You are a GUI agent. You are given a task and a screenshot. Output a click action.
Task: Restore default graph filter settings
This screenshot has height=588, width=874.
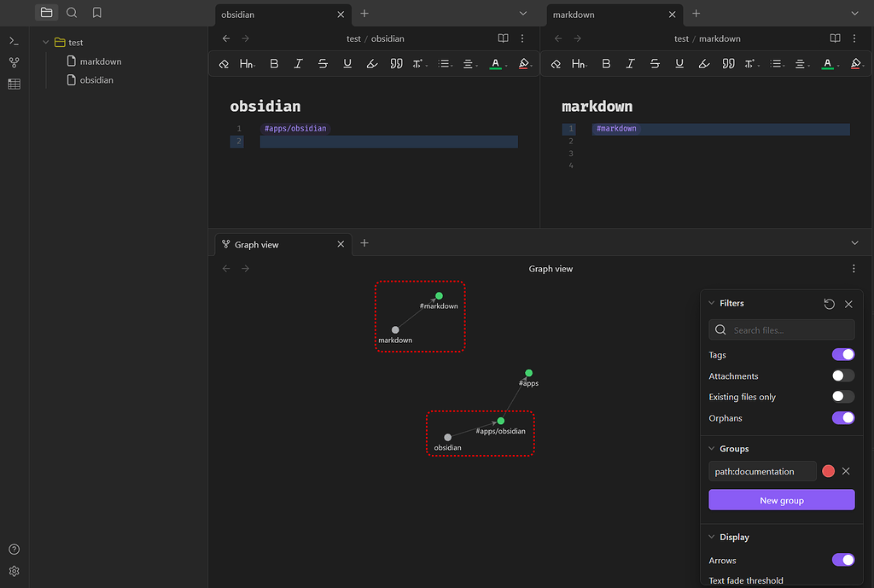[x=829, y=304]
